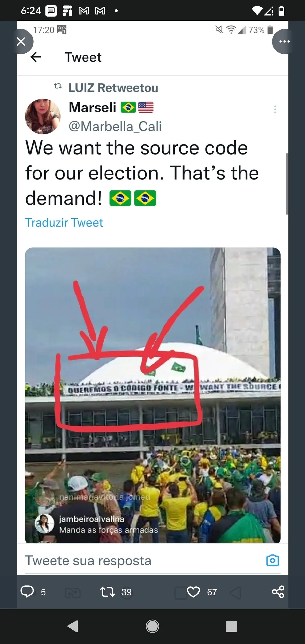Tap the camera icon in reply box

click(x=273, y=560)
